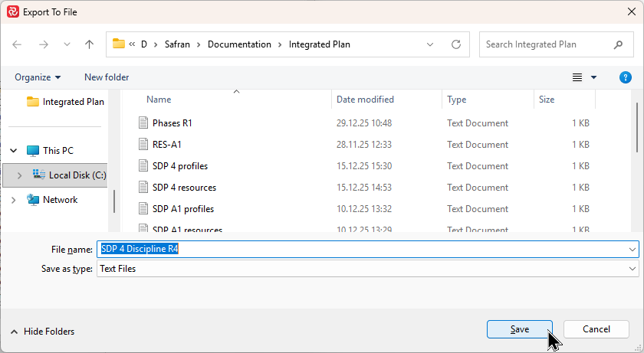Open the Organize menu
The height and width of the screenshot is (353, 644).
38,77
